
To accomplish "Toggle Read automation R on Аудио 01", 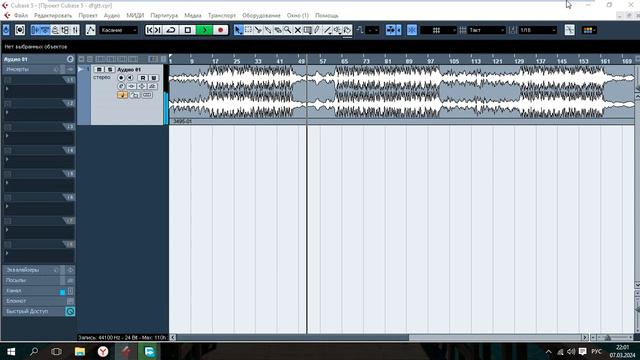I will pos(143,78).
